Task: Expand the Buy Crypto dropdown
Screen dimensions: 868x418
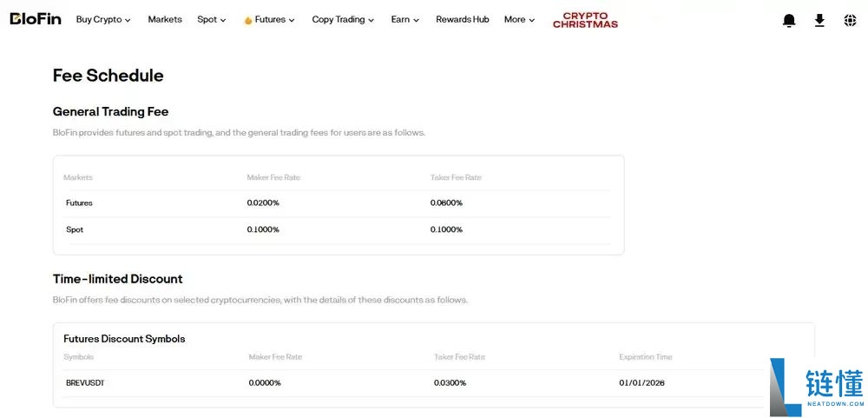Action: coord(103,19)
